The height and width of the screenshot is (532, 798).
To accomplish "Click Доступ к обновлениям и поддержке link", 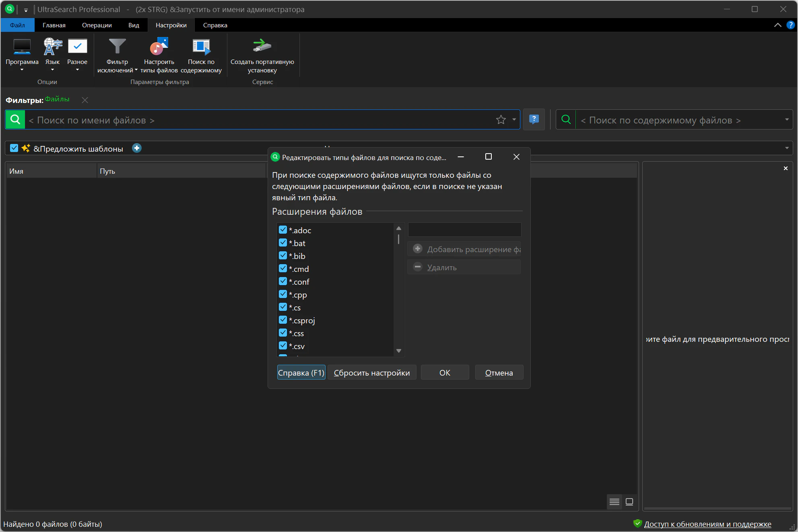I will 707,524.
